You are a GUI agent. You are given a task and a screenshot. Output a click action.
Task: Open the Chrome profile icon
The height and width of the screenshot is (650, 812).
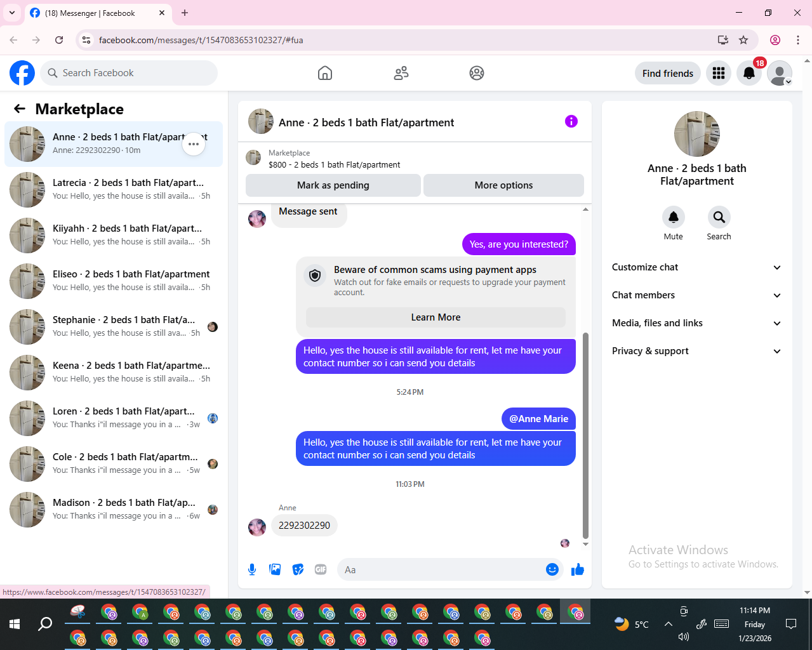(x=775, y=40)
